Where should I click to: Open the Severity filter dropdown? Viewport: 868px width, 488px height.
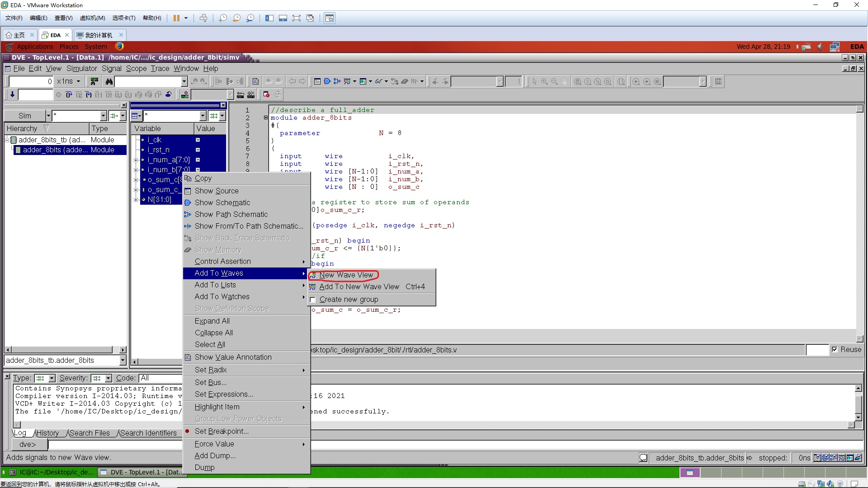[x=108, y=378]
